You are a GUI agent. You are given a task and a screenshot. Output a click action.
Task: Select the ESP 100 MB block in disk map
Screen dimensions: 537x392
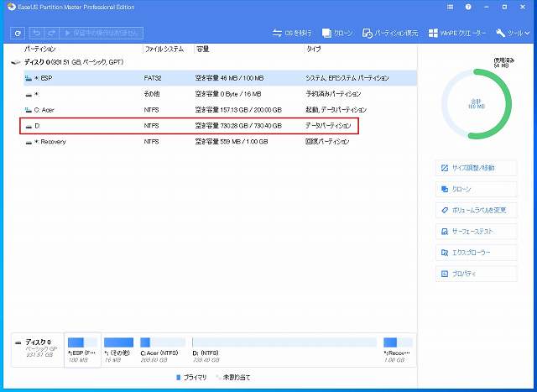pos(82,350)
